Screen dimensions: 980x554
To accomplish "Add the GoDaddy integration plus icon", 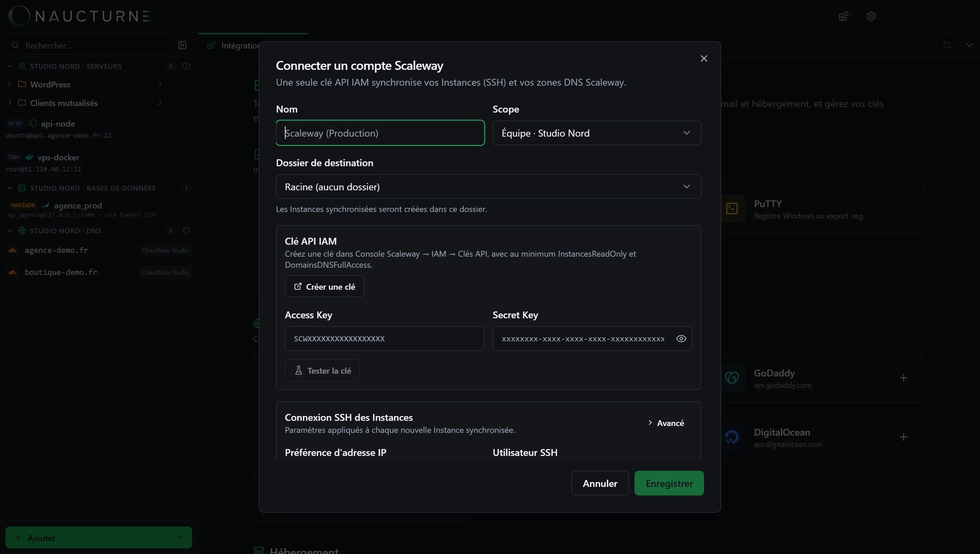I will (904, 378).
